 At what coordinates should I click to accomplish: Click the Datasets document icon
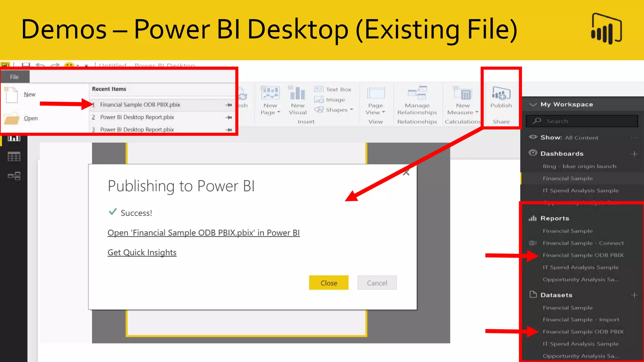533,294
